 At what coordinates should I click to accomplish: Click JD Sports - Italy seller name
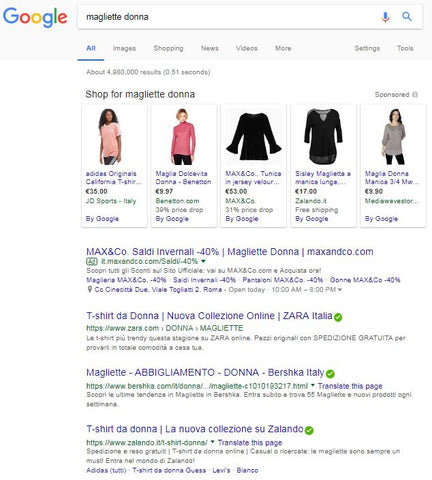tap(111, 201)
